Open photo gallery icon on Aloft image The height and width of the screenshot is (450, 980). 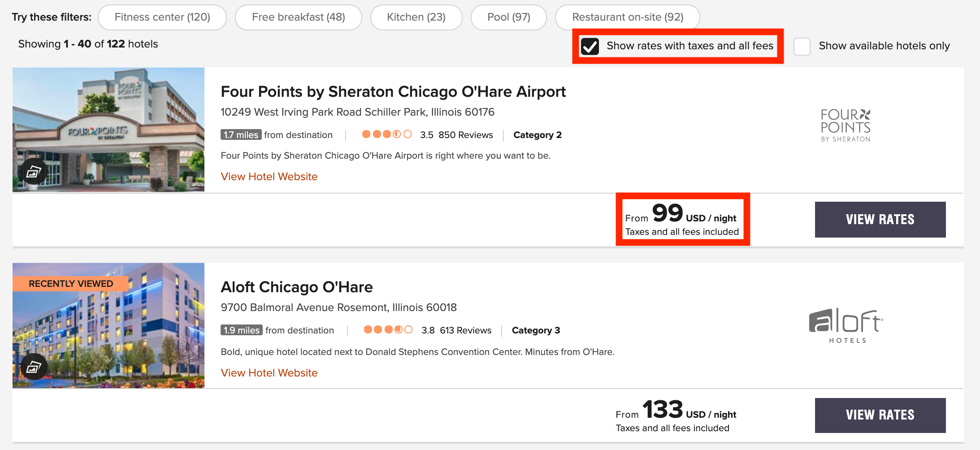34,367
